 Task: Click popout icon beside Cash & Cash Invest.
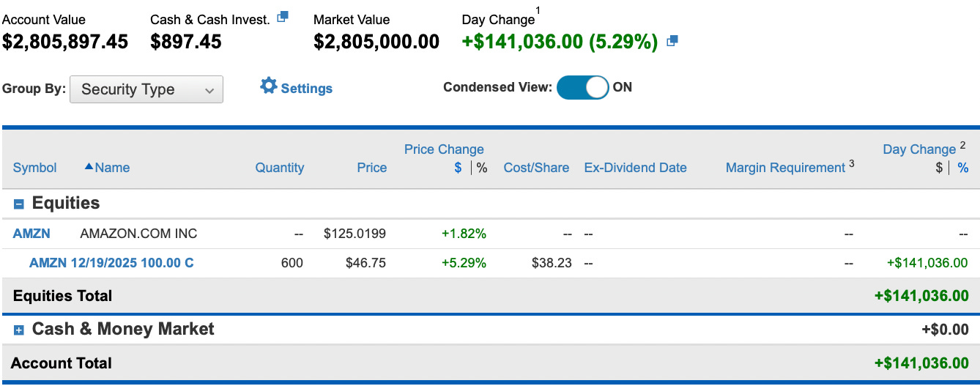pyautogui.click(x=283, y=17)
